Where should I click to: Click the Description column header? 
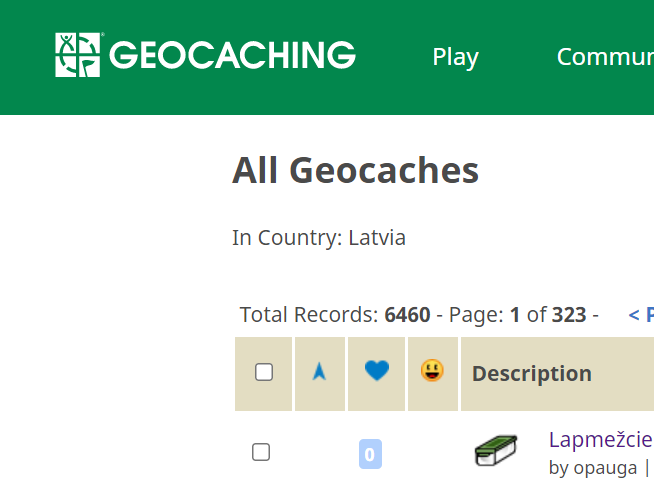click(x=531, y=374)
